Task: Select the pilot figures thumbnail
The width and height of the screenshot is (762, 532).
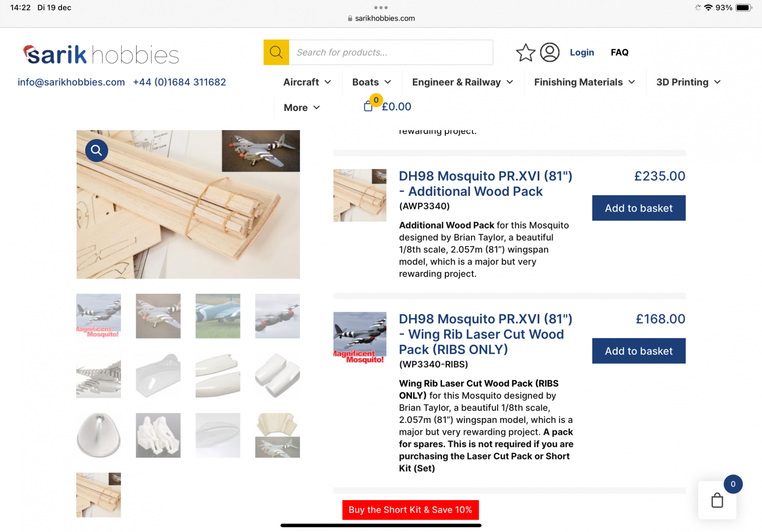Action: click(x=158, y=435)
